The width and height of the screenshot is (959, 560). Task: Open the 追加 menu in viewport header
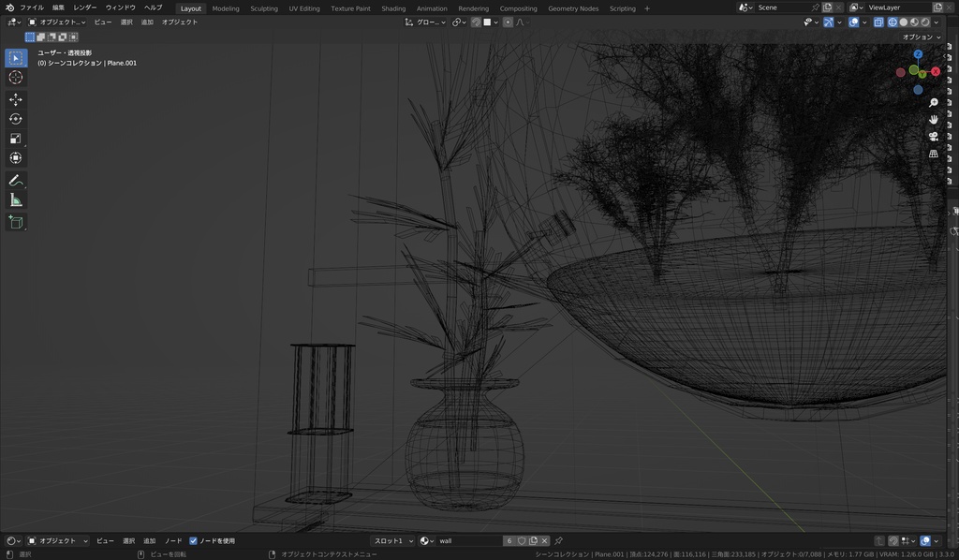[x=147, y=22]
